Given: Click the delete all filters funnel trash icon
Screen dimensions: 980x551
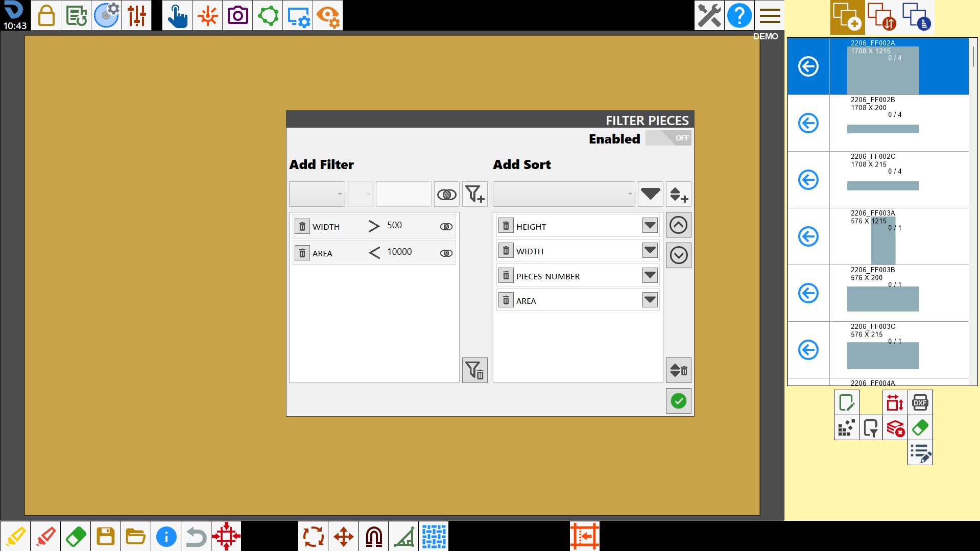Looking at the screenshot, I should tap(475, 370).
